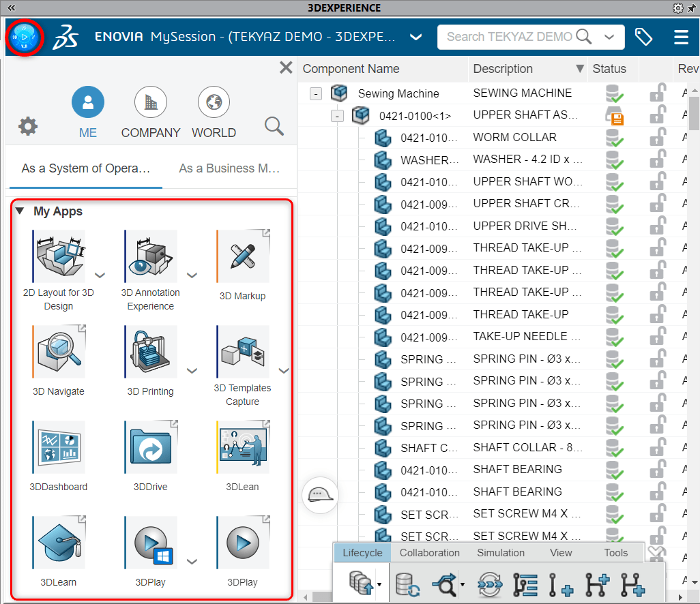Viewport: 700px width, 604px height.
Task: Click the circular arrows icon in the Lifecycle toolbar
Action: (x=490, y=585)
